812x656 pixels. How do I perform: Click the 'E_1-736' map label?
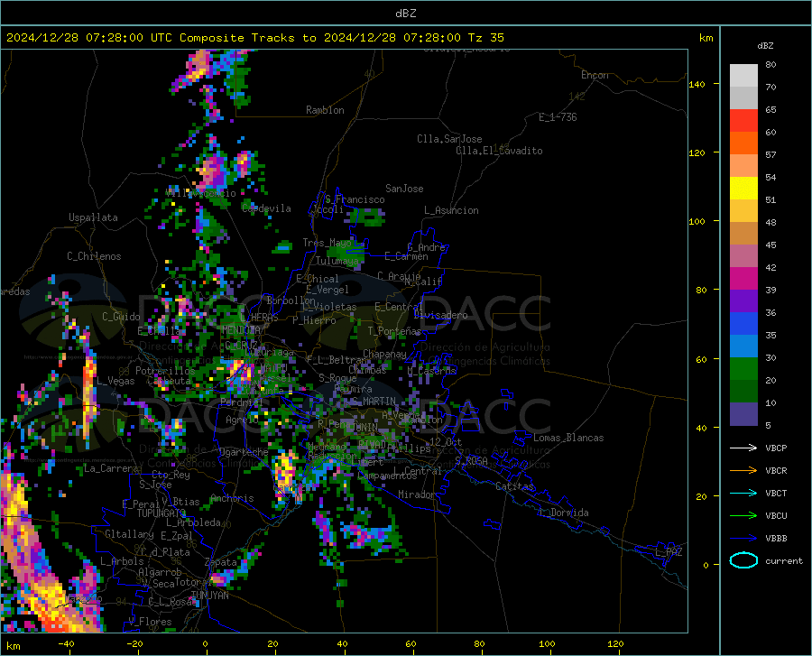[x=558, y=117]
